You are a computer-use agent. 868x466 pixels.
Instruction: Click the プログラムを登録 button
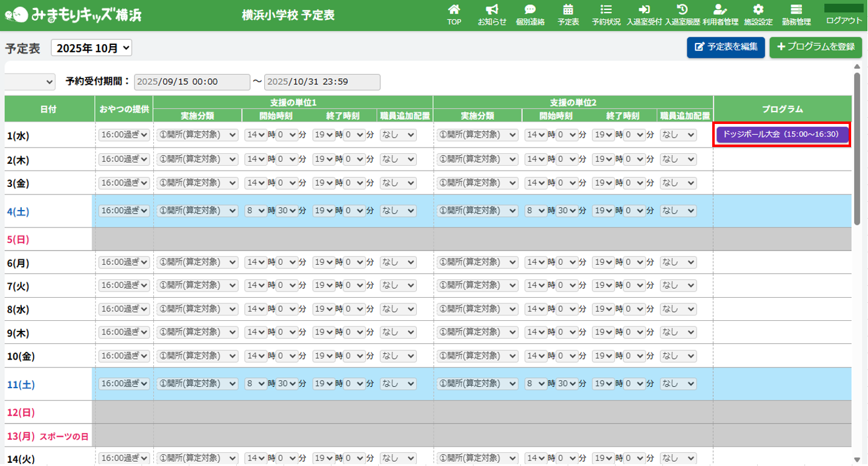pyautogui.click(x=815, y=47)
